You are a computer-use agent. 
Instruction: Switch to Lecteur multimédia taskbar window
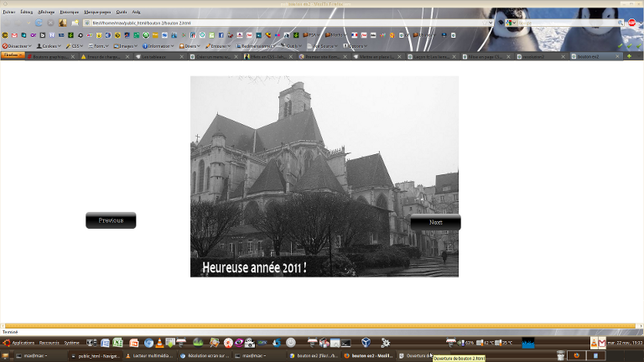pos(149,356)
